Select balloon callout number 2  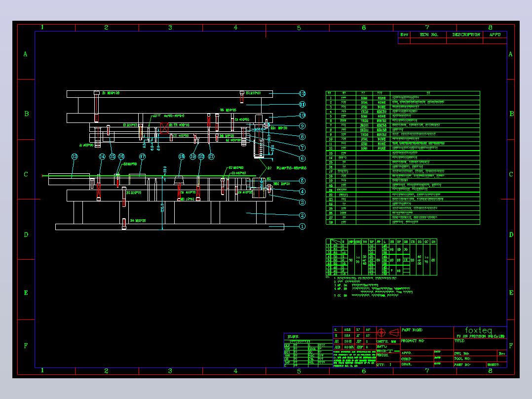[302, 215]
